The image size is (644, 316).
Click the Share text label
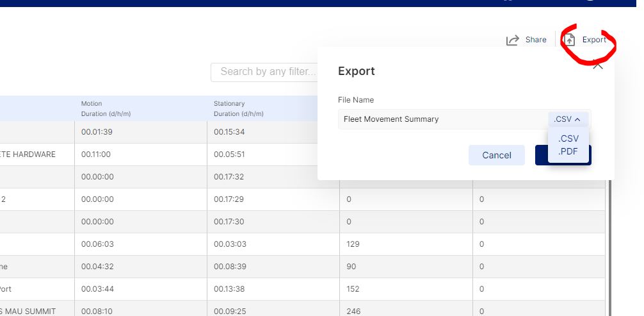tap(536, 40)
